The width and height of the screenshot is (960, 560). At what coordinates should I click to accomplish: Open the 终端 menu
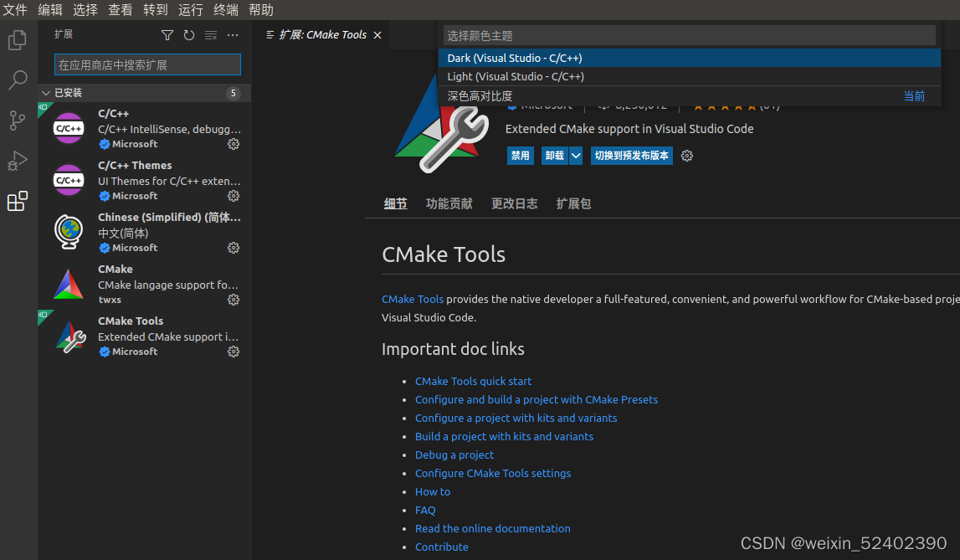point(226,10)
